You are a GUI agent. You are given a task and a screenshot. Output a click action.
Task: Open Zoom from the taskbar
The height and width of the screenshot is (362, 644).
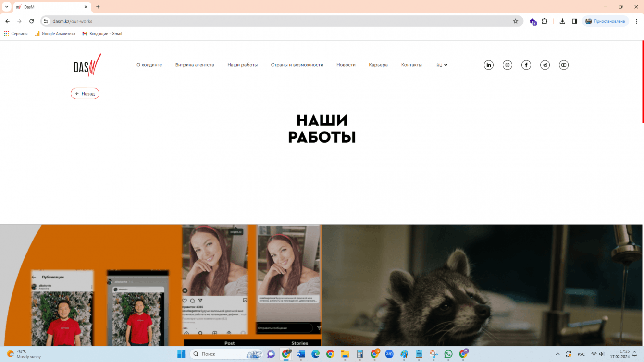click(x=389, y=354)
